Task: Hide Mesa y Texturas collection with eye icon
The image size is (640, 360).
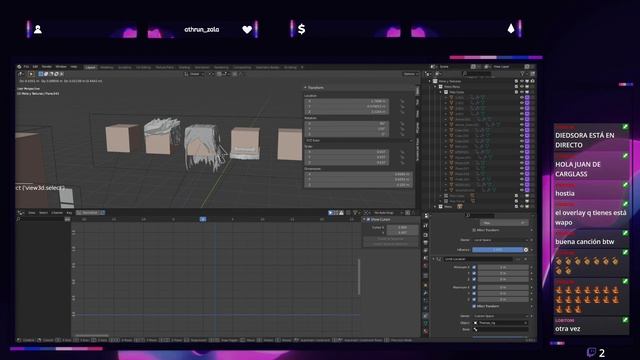Action: pos(522,81)
